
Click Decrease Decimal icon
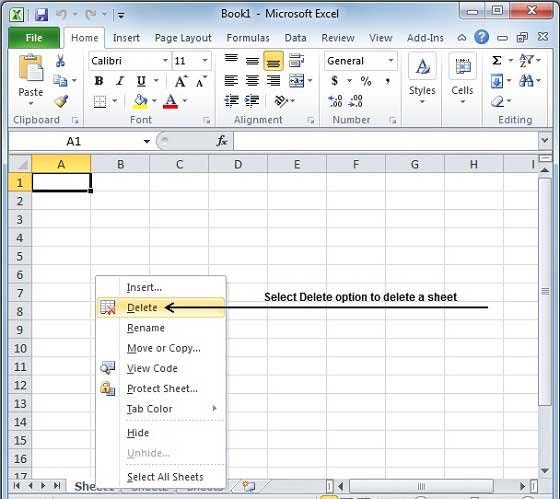pos(356,101)
